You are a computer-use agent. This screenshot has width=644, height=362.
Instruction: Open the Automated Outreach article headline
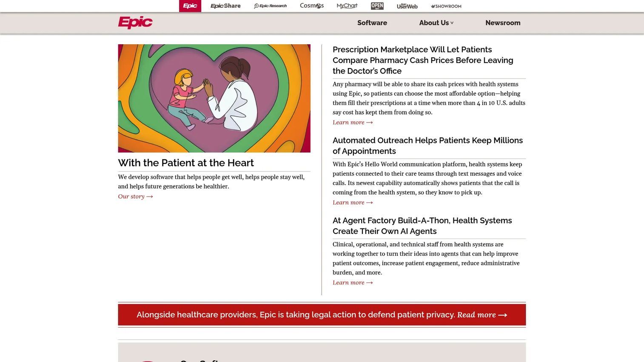click(427, 146)
